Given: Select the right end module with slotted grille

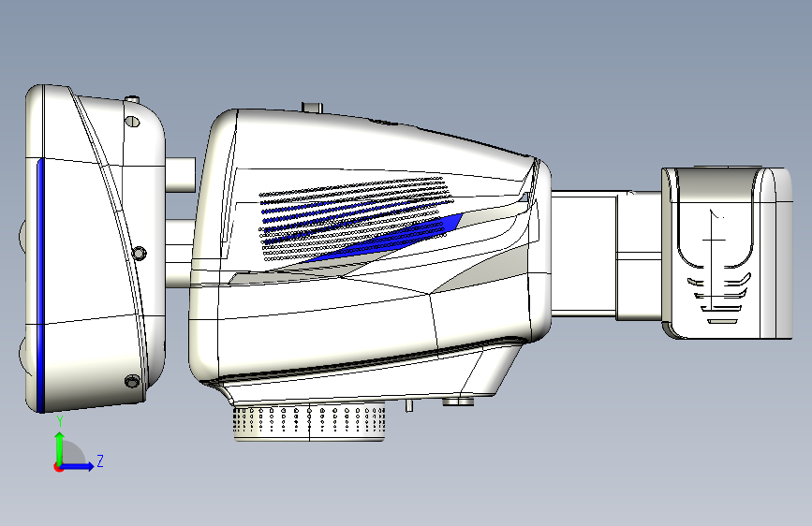Looking at the screenshot, I should point(727,253).
